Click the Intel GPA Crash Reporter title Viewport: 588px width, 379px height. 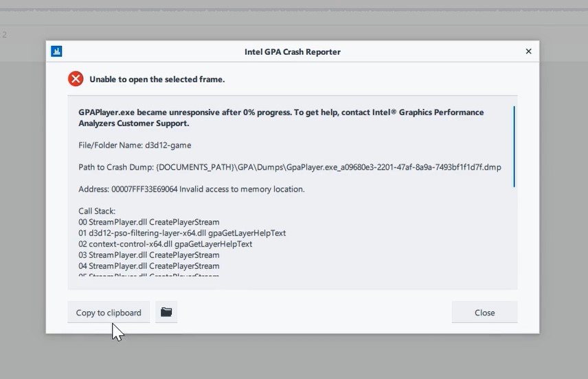(x=292, y=51)
